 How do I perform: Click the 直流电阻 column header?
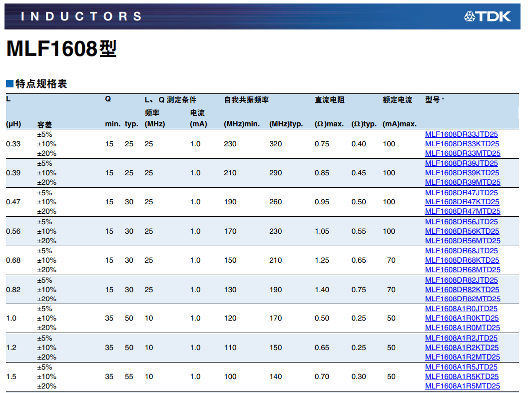[330, 100]
